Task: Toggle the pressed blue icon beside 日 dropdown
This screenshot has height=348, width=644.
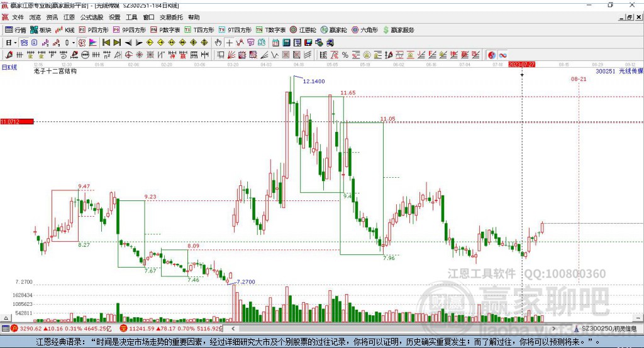Action: coord(24,43)
